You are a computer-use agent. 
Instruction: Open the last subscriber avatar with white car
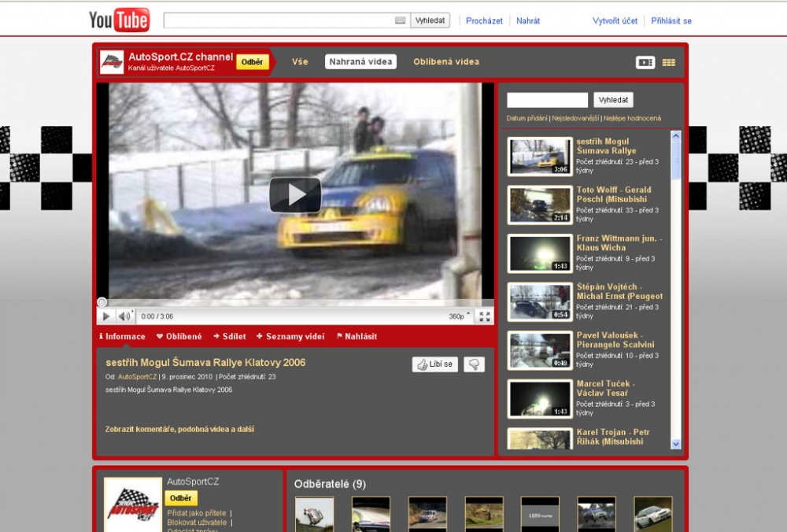pos(653,514)
